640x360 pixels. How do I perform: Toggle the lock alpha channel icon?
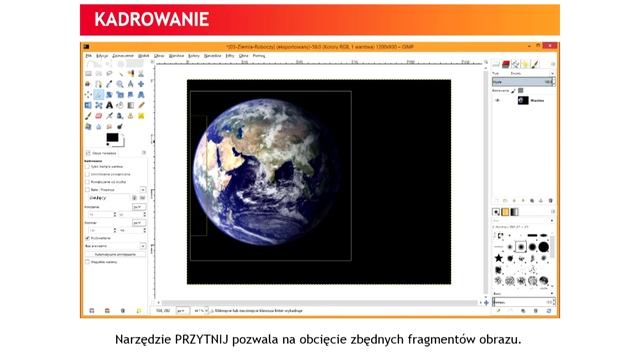[x=520, y=91]
